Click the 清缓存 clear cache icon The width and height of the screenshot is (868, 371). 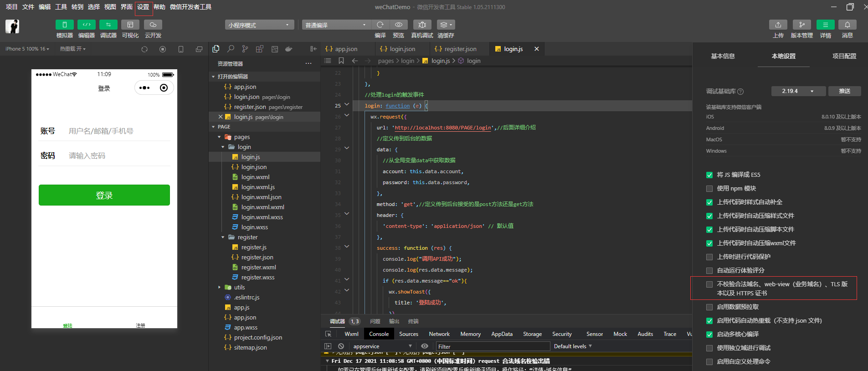(446, 25)
